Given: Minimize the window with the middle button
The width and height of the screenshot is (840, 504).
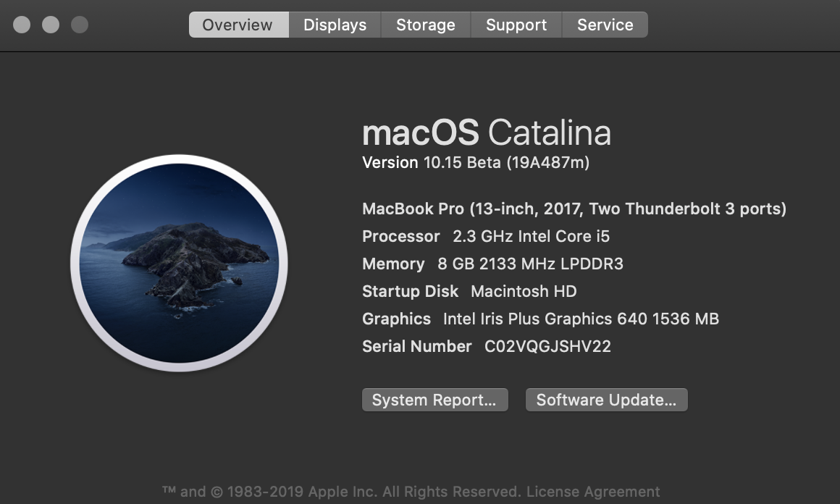Looking at the screenshot, I should click(x=51, y=25).
